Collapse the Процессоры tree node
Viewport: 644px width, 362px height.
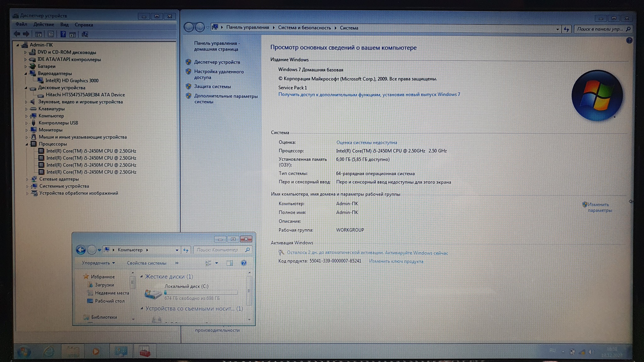[x=27, y=144]
